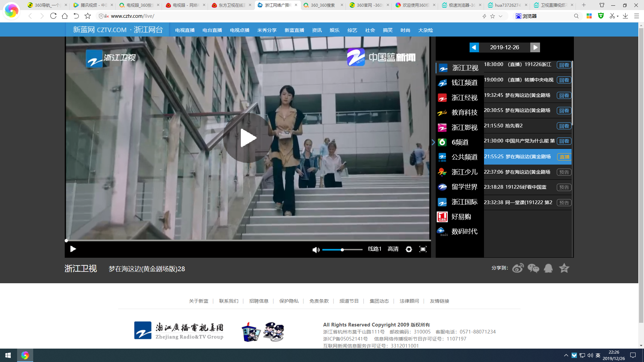Mute the player volume speaker icon
Image resolution: width=644 pixels, height=362 pixels.
316,250
